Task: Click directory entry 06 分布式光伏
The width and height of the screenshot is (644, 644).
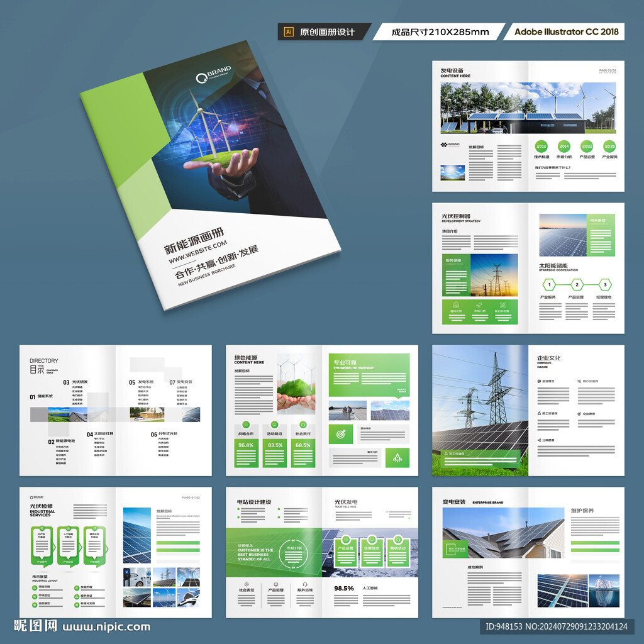Action: tap(164, 434)
